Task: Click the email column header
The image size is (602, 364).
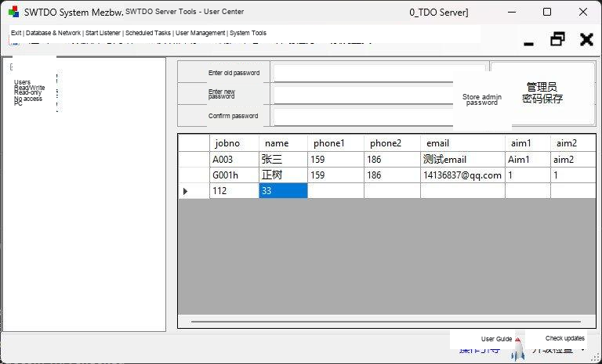Action: [462, 143]
